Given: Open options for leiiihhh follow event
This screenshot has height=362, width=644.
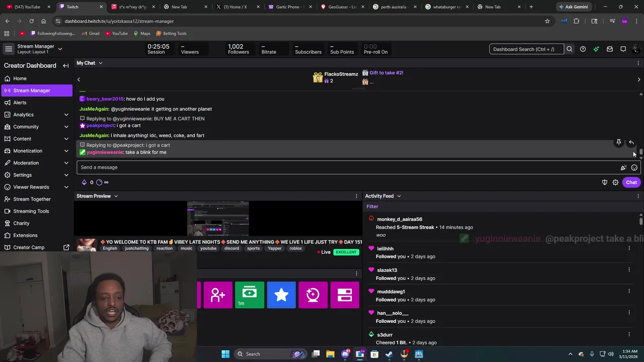Looking at the screenshot, I should (x=629, y=248).
